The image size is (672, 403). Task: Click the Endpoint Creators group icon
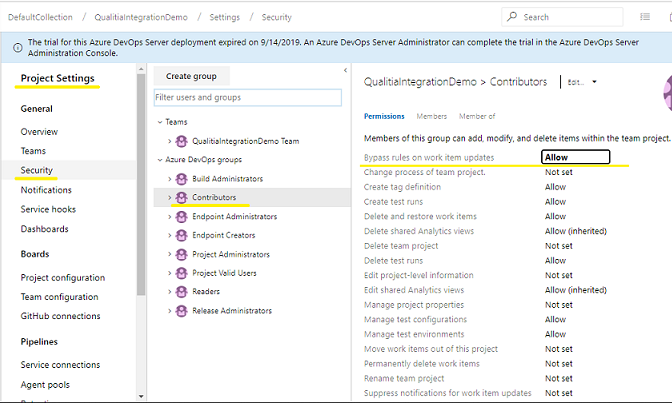182,235
